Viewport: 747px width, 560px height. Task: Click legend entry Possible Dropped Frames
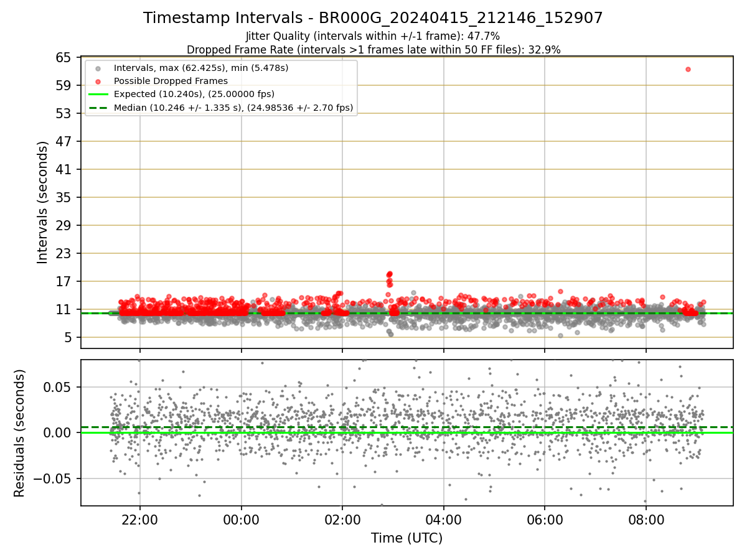[x=171, y=81]
